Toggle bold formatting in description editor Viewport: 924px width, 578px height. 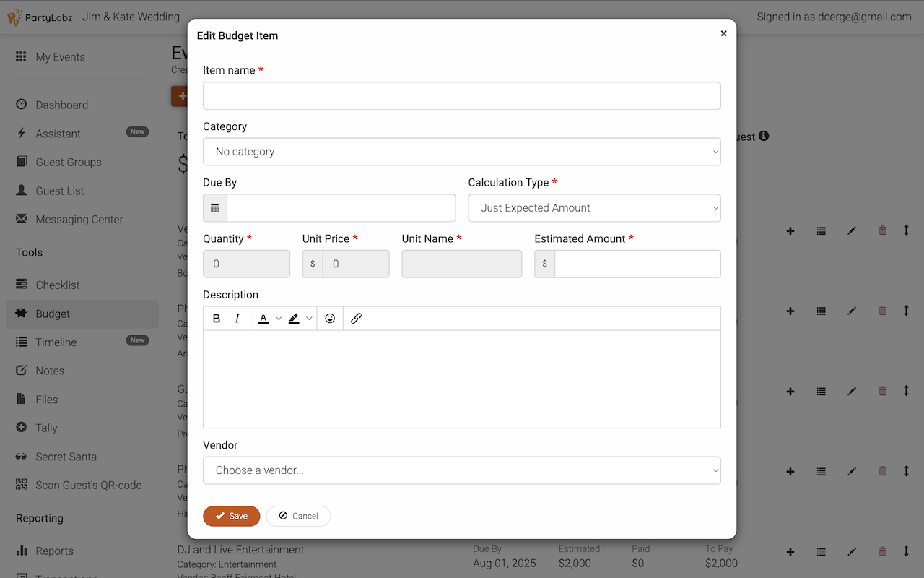tap(217, 319)
